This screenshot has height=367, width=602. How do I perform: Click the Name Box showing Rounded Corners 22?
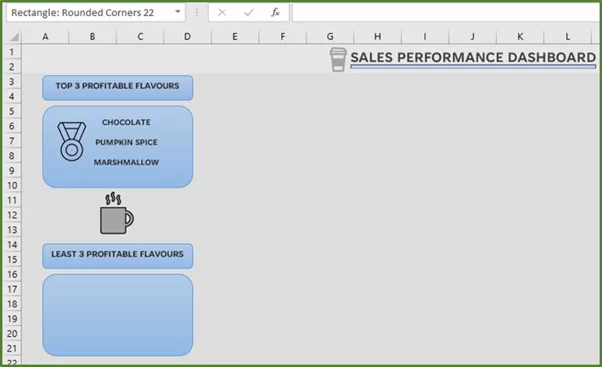pyautogui.click(x=95, y=13)
